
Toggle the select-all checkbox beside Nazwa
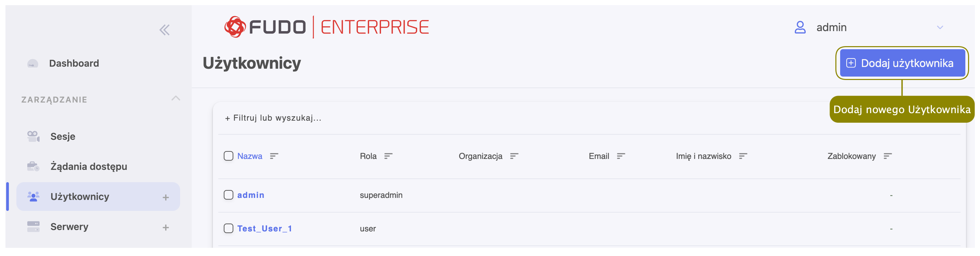pyautogui.click(x=228, y=156)
